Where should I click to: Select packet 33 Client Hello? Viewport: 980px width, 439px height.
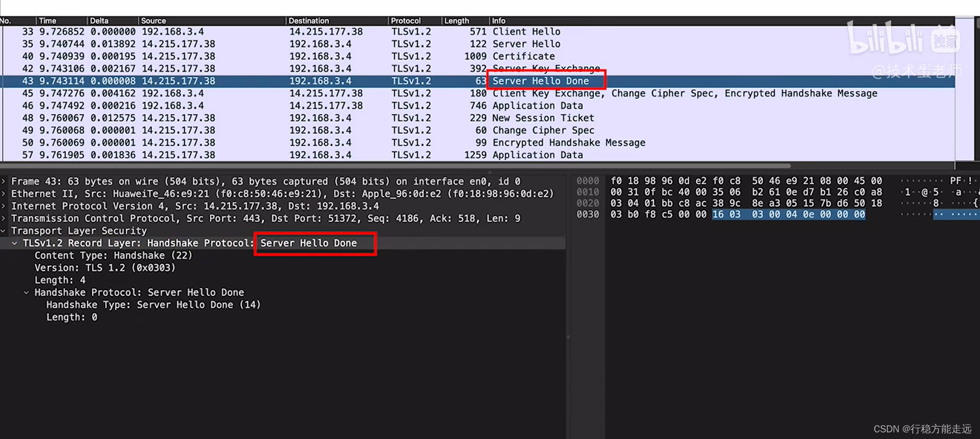point(478,32)
